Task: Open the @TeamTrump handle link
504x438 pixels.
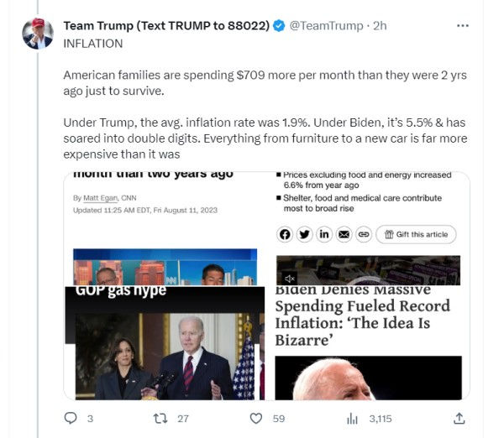Action: tap(326, 26)
